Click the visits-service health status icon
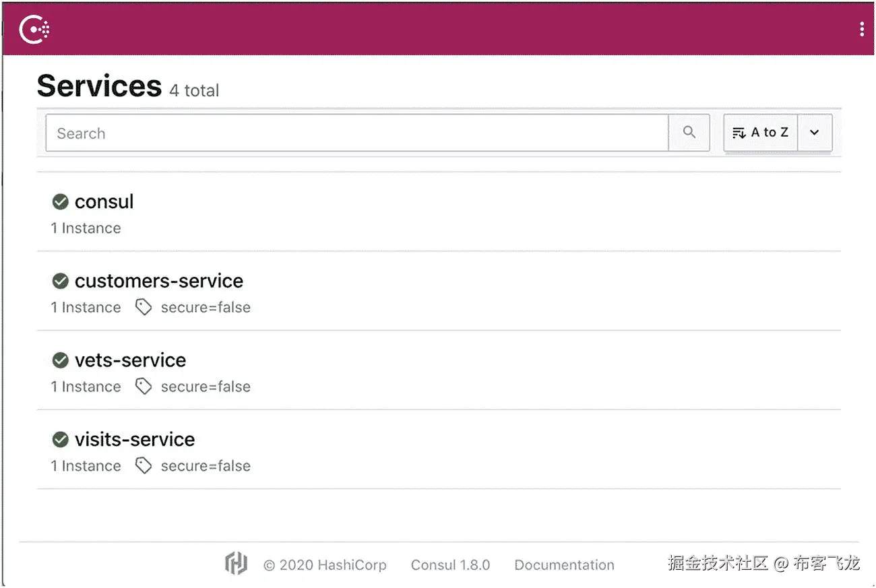The height and width of the screenshot is (588, 876). pyautogui.click(x=61, y=440)
